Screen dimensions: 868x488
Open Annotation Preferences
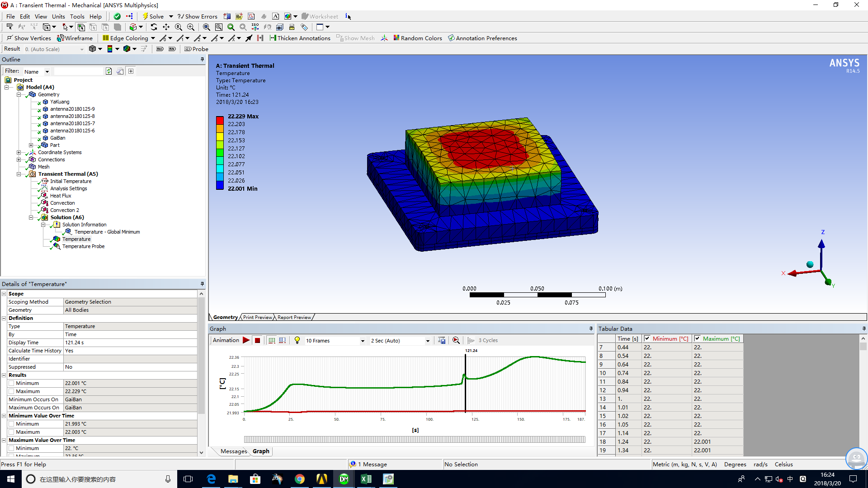tap(482, 38)
